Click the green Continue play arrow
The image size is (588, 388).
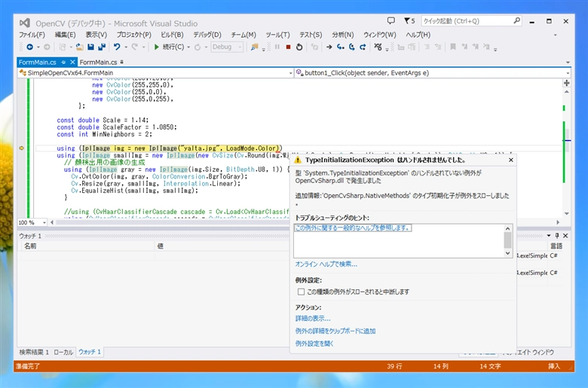tap(157, 47)
